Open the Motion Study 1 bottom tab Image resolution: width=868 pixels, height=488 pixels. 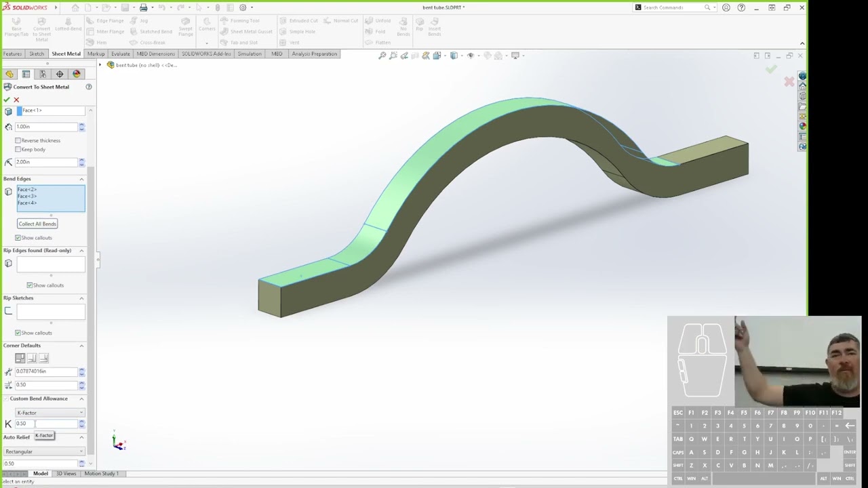(x=101, y=474)
